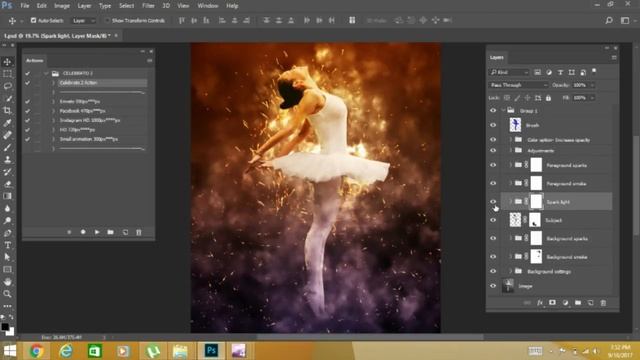The width and height of the screenshot is (640, 360).
Task: Create new action set folder icon
Action: tap(111, 232)
